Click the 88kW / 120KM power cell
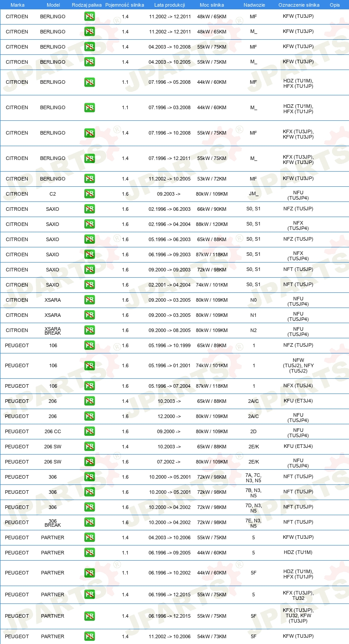This screenshot has height=644, width=349. point(212,224)
